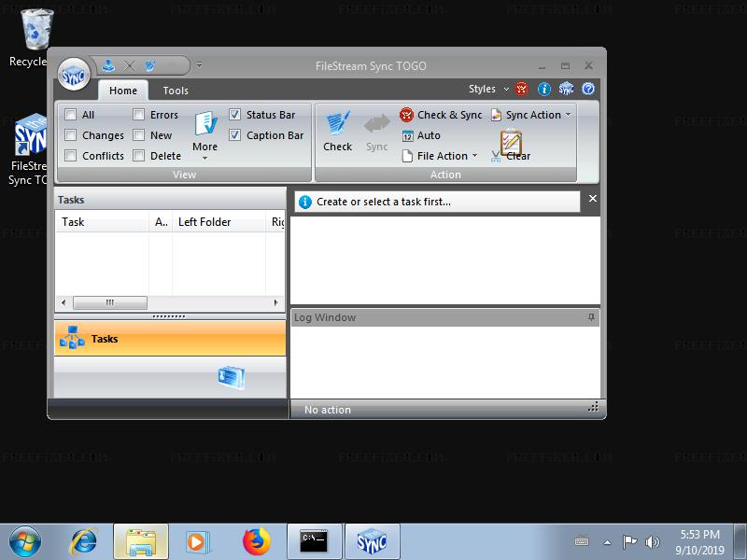Pin or unpin the Log Window
This screenshot has height=560, width=747.
click(x=591, y=317)
